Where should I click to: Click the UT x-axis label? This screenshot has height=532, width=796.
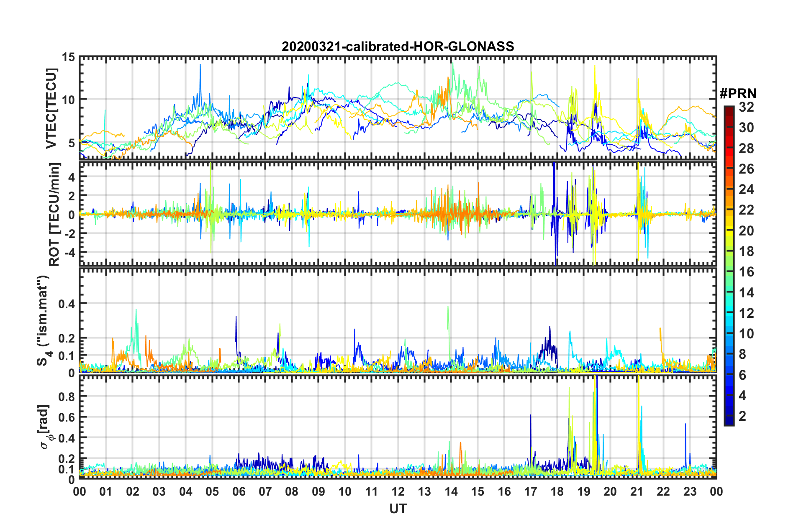[x=398, y=509]
